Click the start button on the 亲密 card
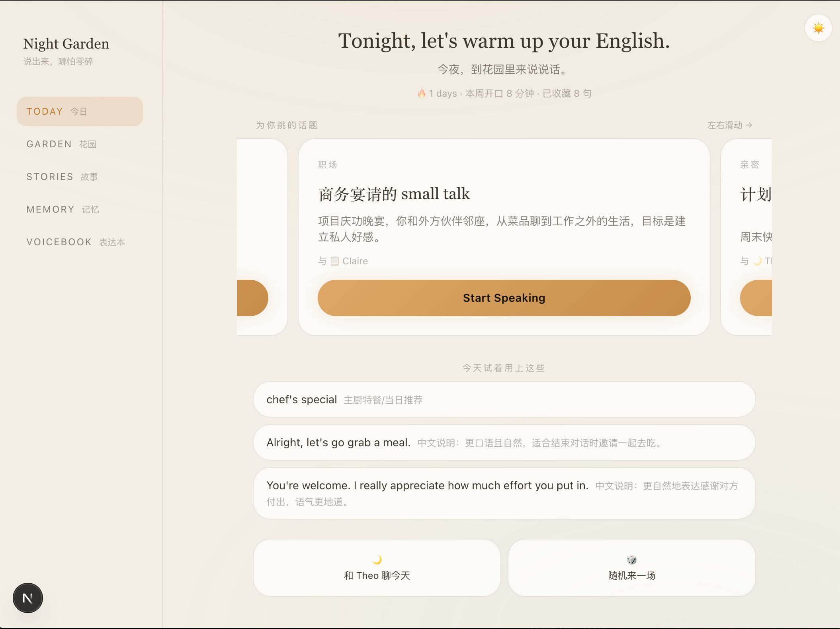The width and height of the screenshot is (840, 629). point(756,298)
